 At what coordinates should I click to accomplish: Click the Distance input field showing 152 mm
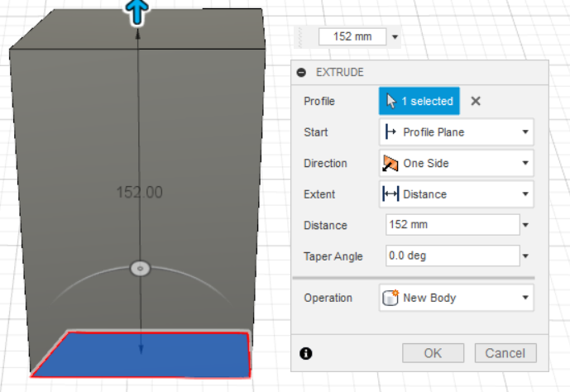click(453, 225)
